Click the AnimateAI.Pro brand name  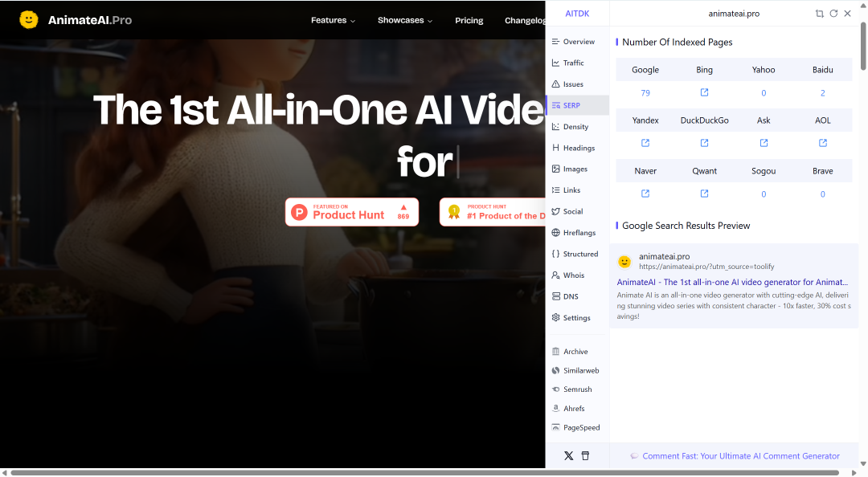click(90, 20)
